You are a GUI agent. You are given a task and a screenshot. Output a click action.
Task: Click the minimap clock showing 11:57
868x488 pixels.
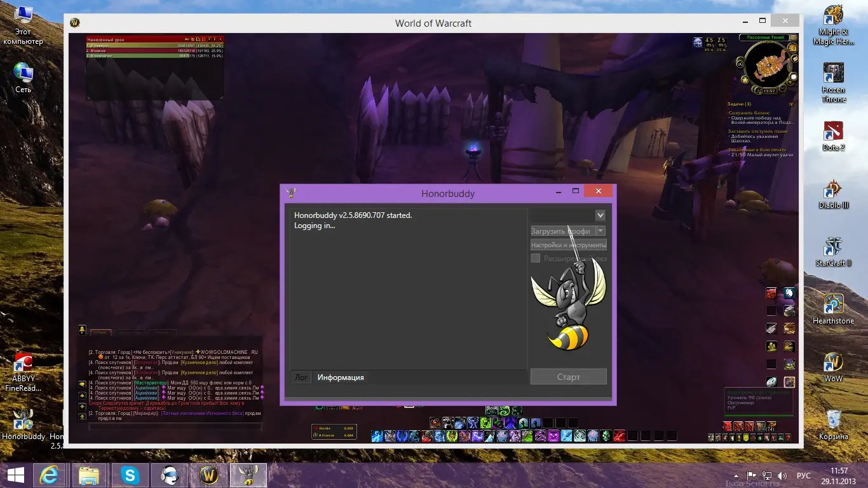pos(770,91)
